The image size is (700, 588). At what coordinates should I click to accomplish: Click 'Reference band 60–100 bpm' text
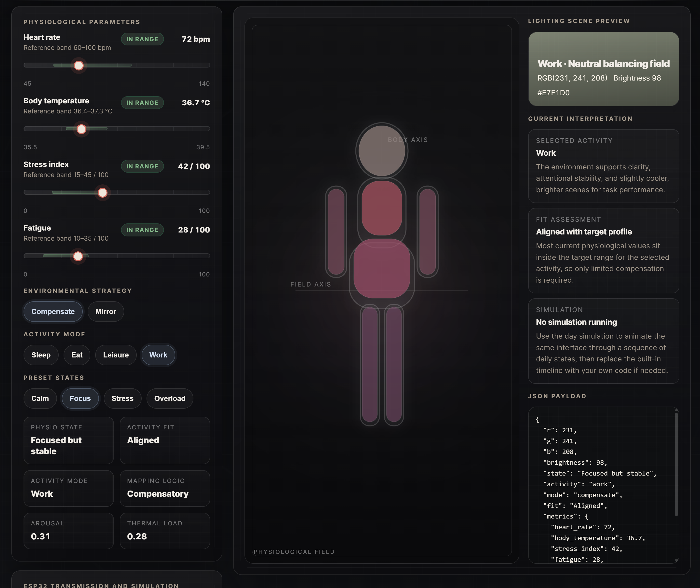(x=67, y=48)
